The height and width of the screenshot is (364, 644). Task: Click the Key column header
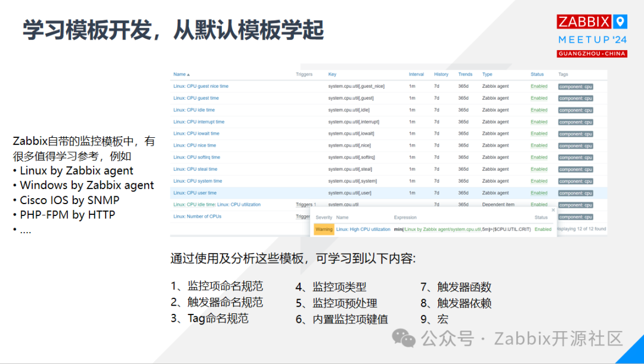click(x=332, y=75)
